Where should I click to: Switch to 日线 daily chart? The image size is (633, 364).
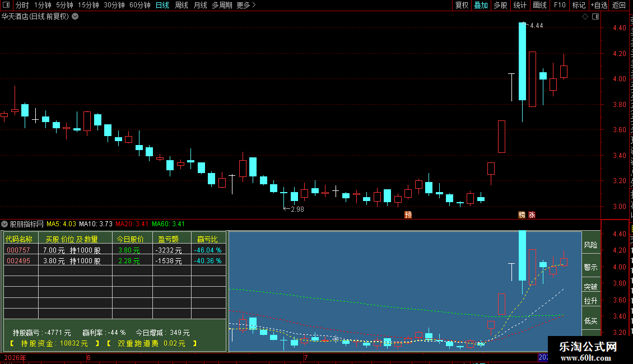click(162, 5)
